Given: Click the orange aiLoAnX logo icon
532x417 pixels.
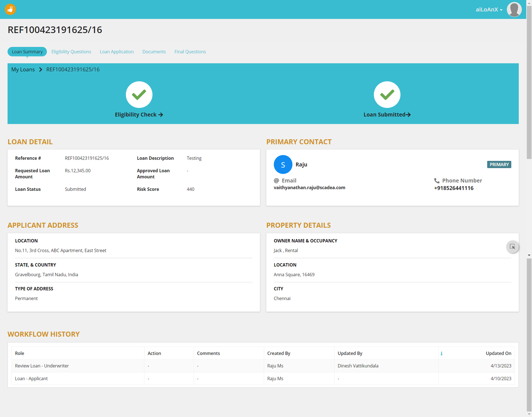Looking at the screenshot, I should [10, 10].
